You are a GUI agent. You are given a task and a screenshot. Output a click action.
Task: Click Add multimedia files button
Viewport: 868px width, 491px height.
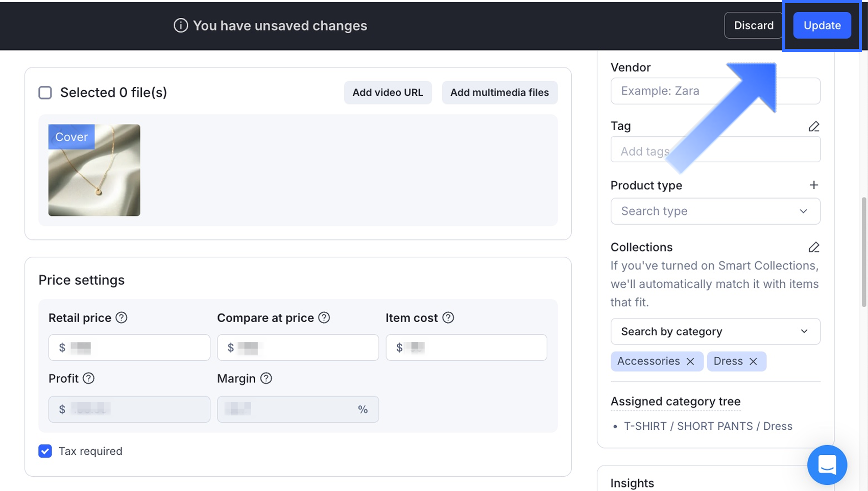click(x=499, y=92)
